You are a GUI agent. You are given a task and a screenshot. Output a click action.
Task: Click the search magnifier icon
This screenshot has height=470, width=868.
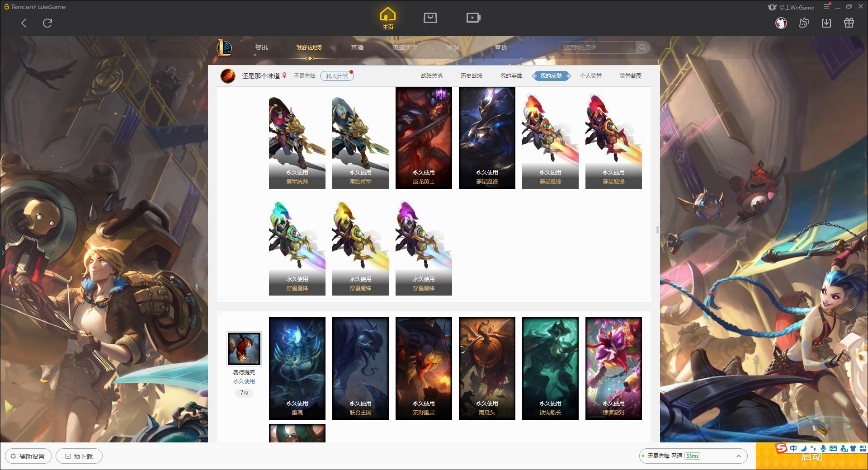[642, 47]
